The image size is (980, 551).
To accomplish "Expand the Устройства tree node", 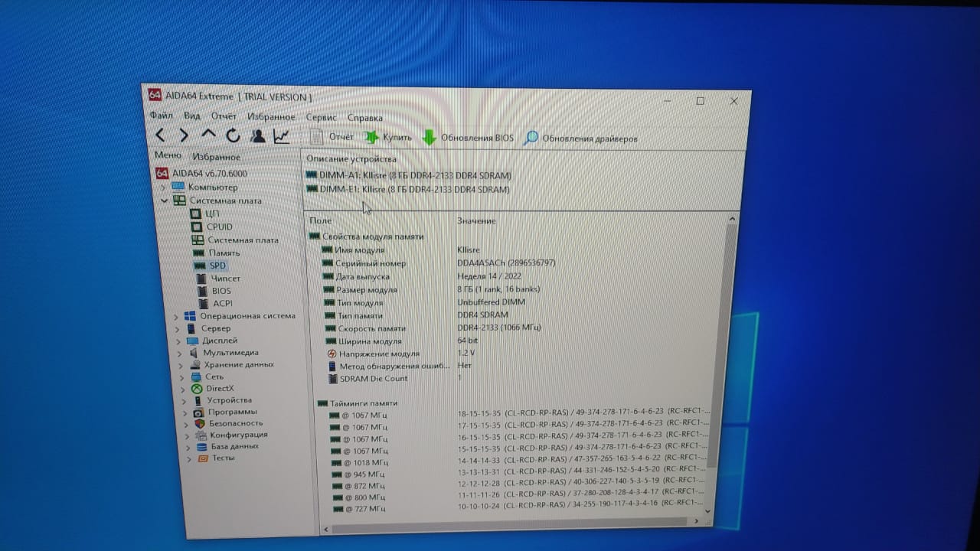I will coord(184,400).
